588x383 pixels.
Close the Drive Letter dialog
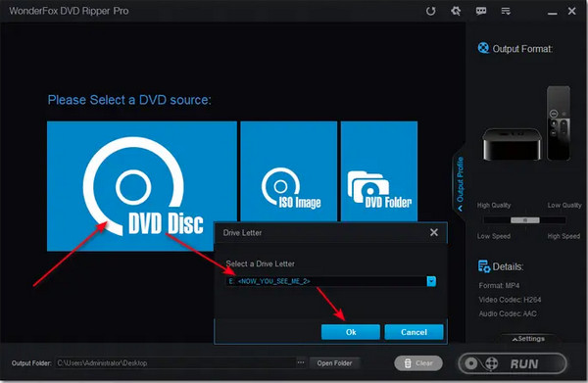434,232
